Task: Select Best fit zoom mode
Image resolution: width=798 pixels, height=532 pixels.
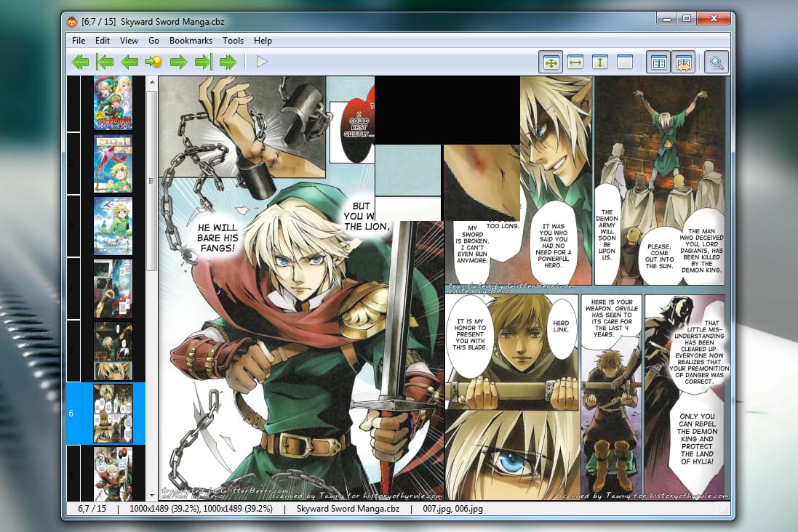Action: [551, 63]
